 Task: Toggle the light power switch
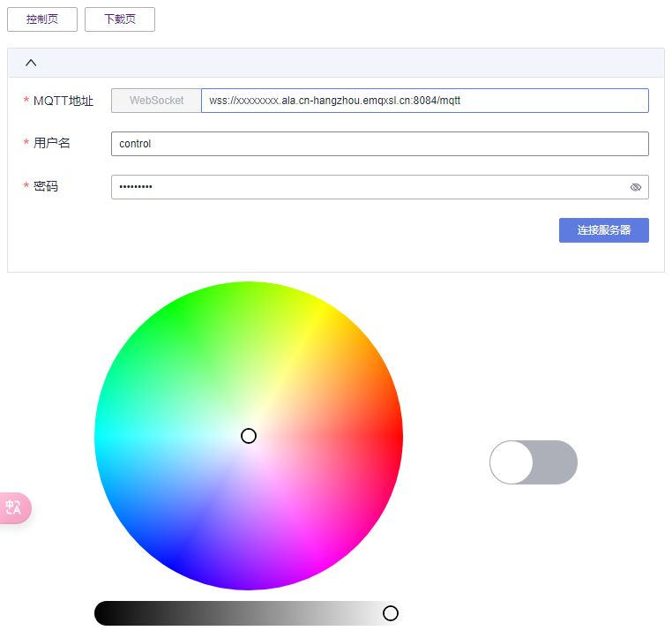(x=534, y=462)
